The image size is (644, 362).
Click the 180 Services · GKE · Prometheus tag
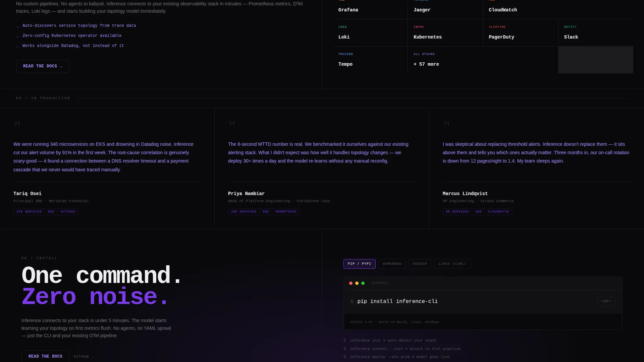(x=264, y=212)
